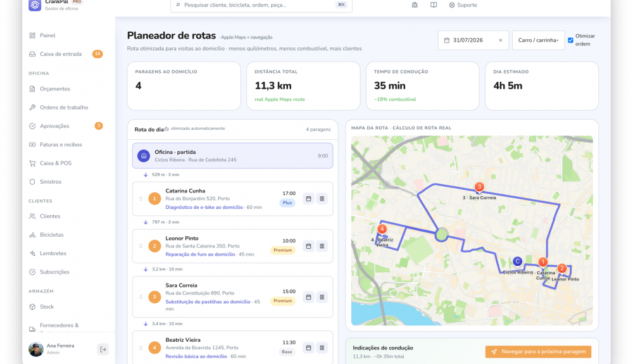
Task: Clear the date with the X icon
Action: [x=500, y=41]
